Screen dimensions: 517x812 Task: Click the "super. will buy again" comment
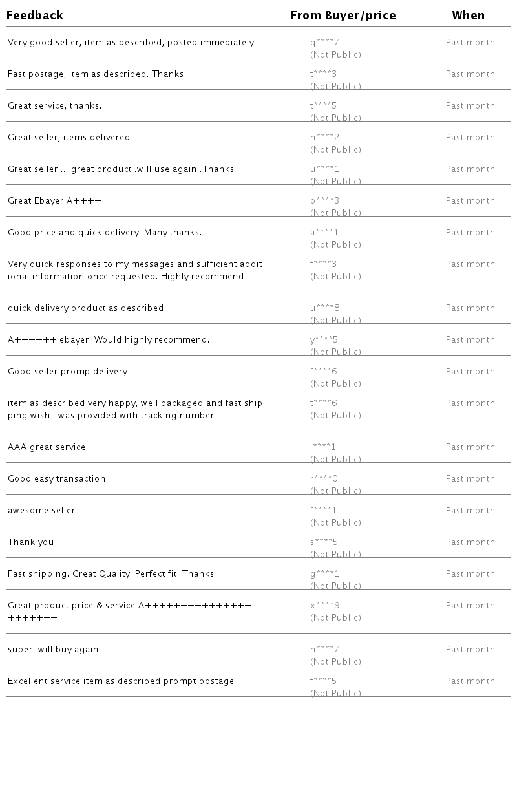pos(53,650)
